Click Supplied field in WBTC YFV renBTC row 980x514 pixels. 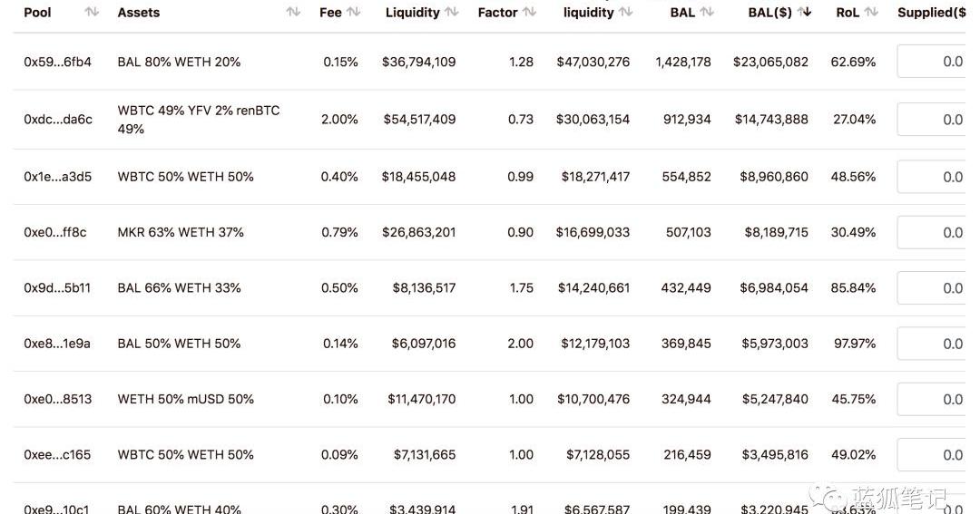(x=931, y=120)
